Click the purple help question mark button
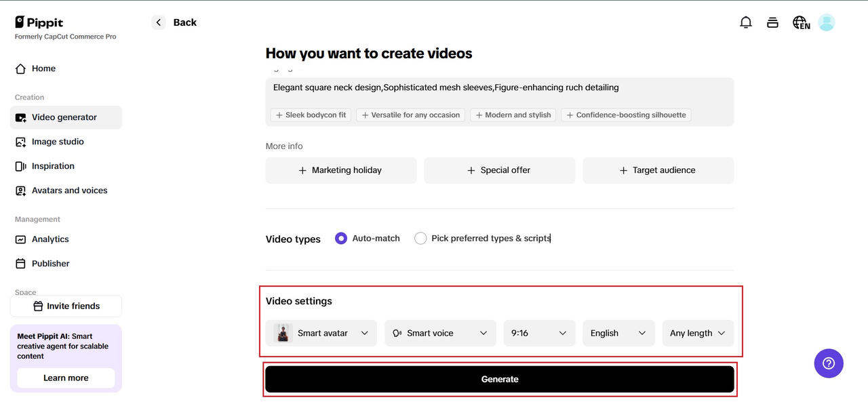868x402 pixels. [x=829, y=363]
